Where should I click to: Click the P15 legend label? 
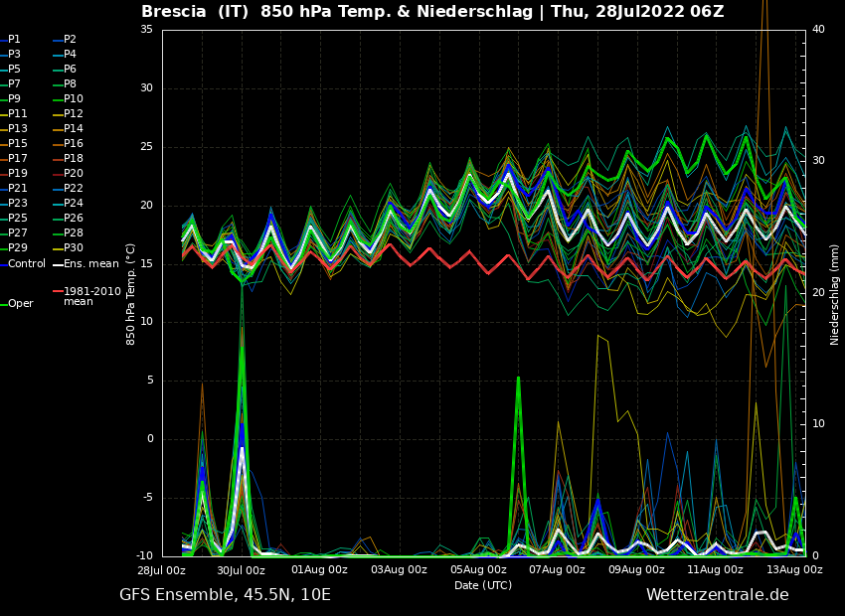click(18, 144)
